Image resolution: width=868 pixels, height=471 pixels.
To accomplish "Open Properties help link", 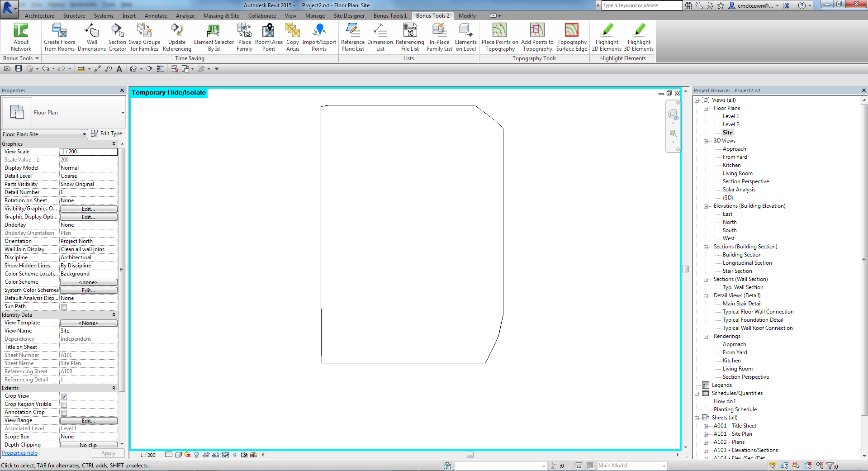I will [19, 452].
